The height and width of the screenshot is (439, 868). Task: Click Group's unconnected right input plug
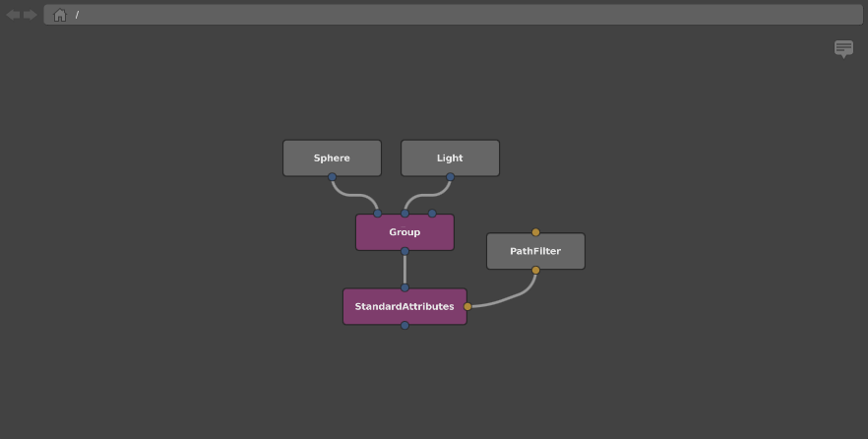[432, 214]
